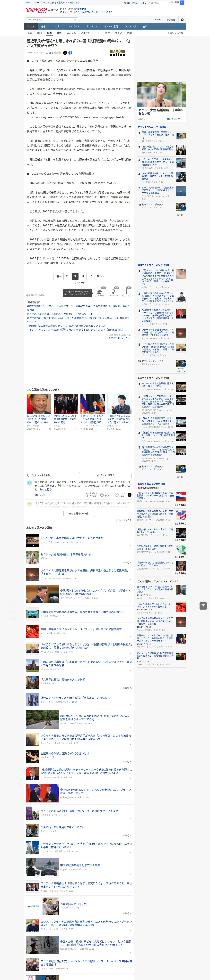Viewport: 210px width, 980px height.
Task: Open モスクワの日本大使館前に連日大行列 article
Action: point(72,538)
